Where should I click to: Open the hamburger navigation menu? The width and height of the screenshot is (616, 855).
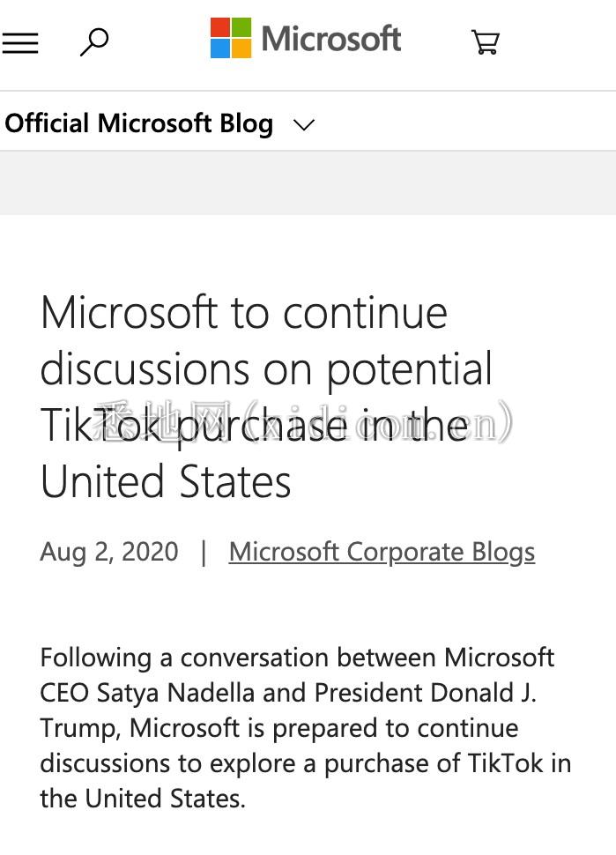point(20,43)
